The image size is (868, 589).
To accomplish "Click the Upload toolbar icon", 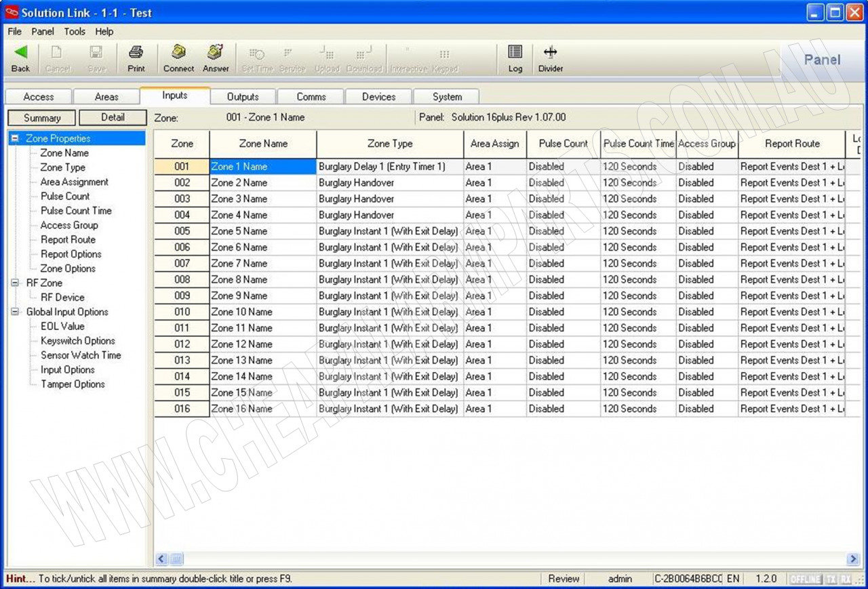I will (x=327, y=58).
